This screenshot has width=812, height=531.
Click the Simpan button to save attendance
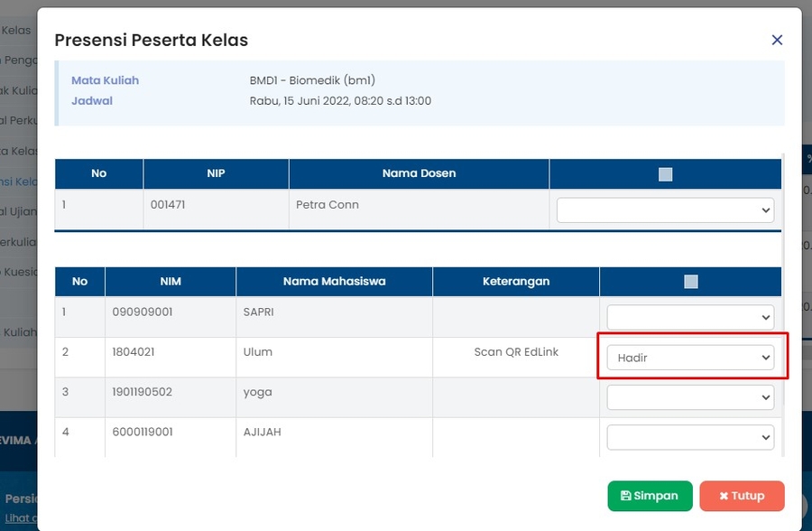click(650, 496)
